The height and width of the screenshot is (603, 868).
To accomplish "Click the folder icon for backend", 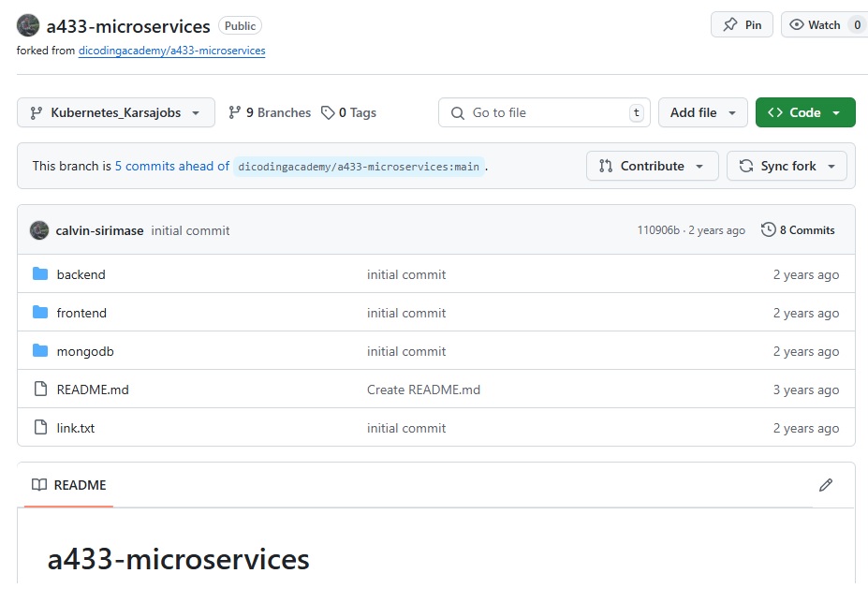I will point(40,274).
